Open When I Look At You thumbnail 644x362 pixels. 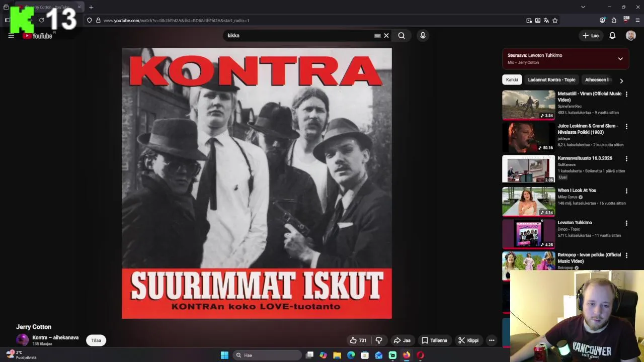point(529,201)
